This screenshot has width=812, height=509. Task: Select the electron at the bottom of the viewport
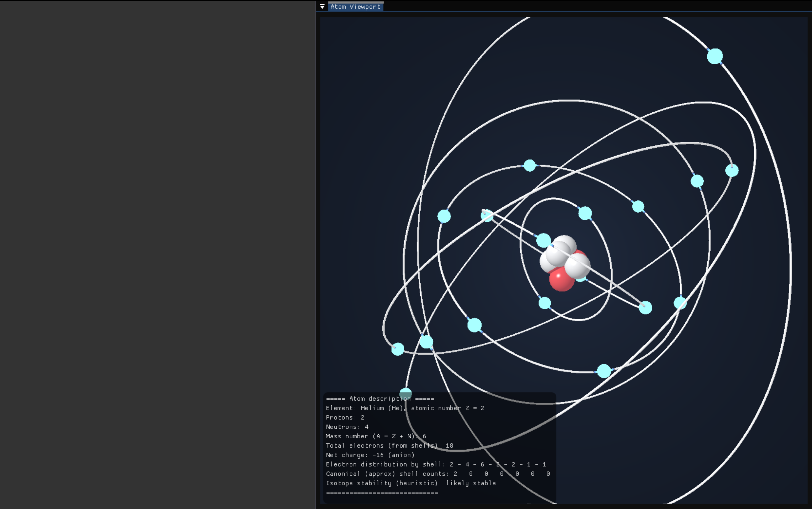pos(406,393)
